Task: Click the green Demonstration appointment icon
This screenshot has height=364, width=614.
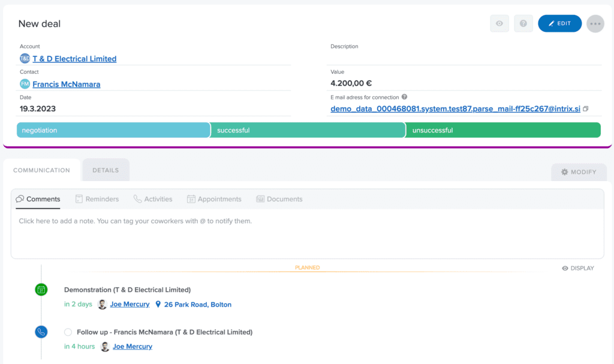Action: click(x=41, y=289)
